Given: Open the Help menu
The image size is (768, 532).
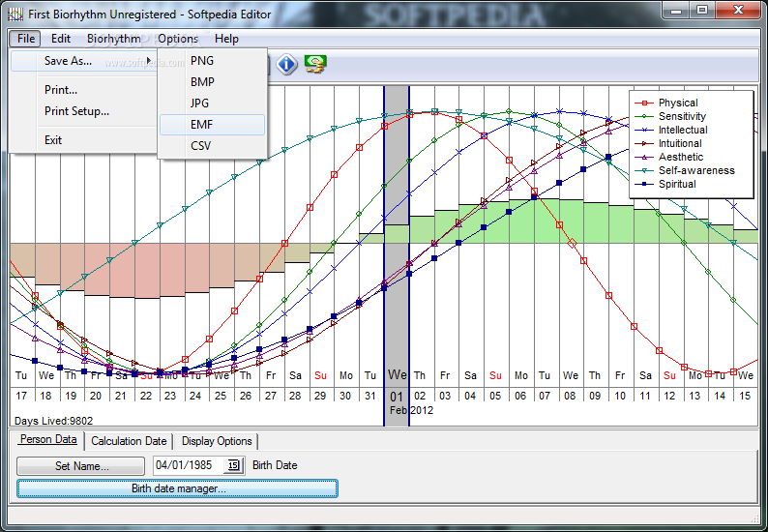Looking at the screenshot, I should pos(226,39).
